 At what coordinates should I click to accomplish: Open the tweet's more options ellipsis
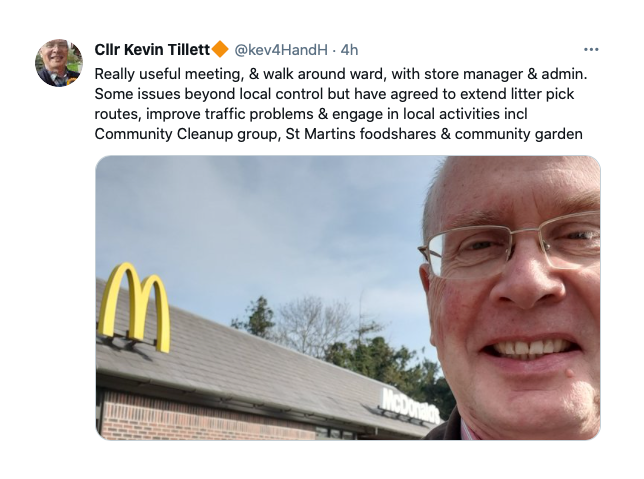click(x=591, y=50)
